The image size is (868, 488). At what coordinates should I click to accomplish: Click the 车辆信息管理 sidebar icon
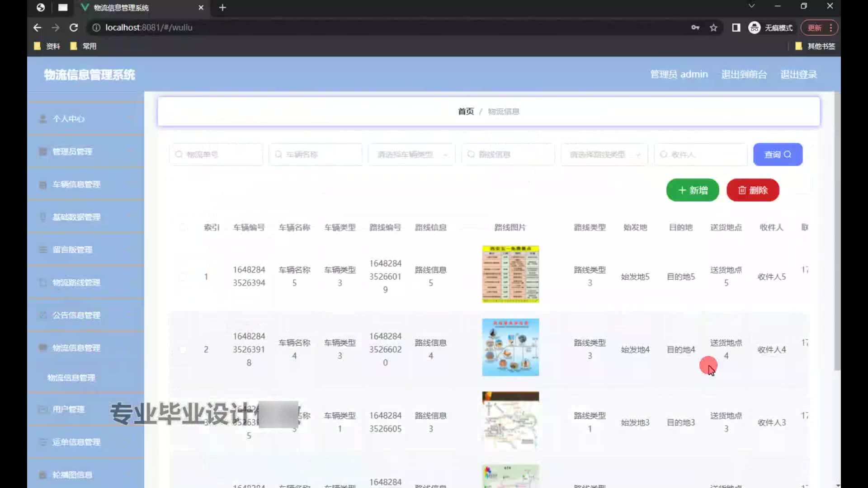pyautogui.click(x=43, y=184)
